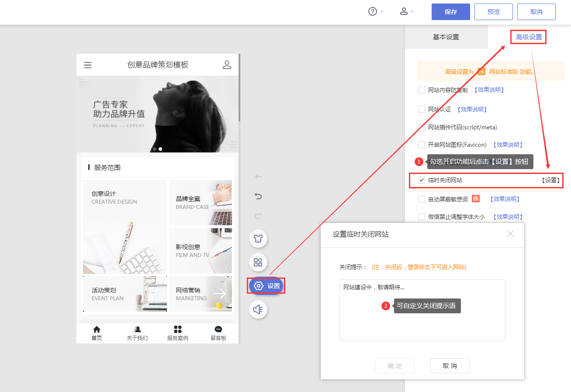Click the mobile preview scrollbar
Screen dimensions: 571x392
[x=239, y=88]
